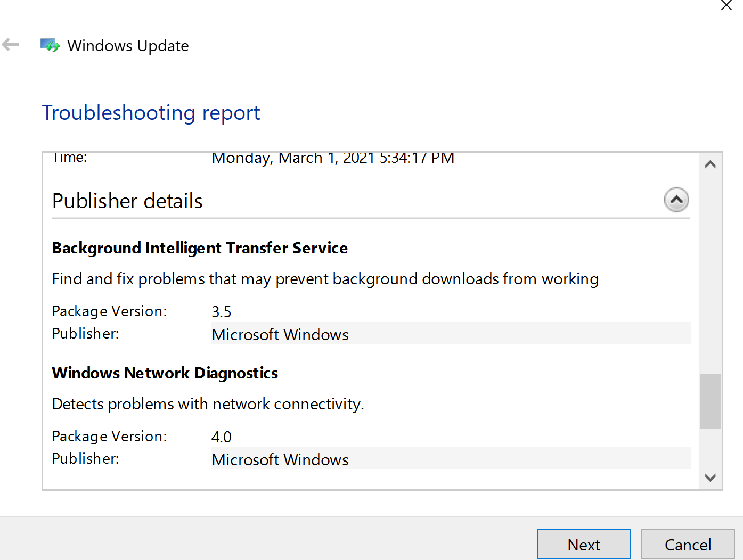This screenshot has height=560, width=743.
Task: Select the Troubleshooting report heading
Action: tap(151, 113)
